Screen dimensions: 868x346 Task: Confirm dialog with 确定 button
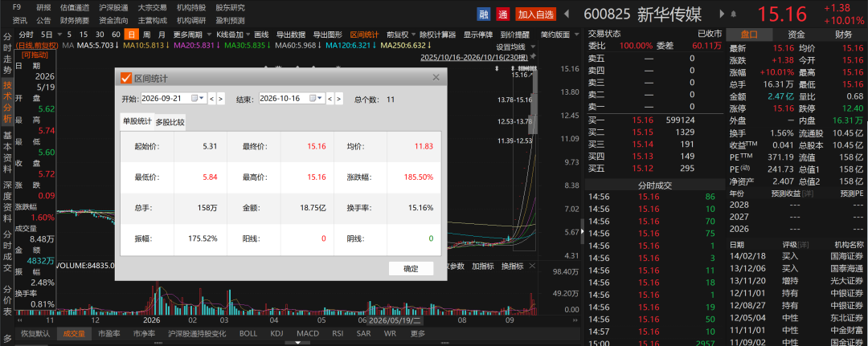411,269
